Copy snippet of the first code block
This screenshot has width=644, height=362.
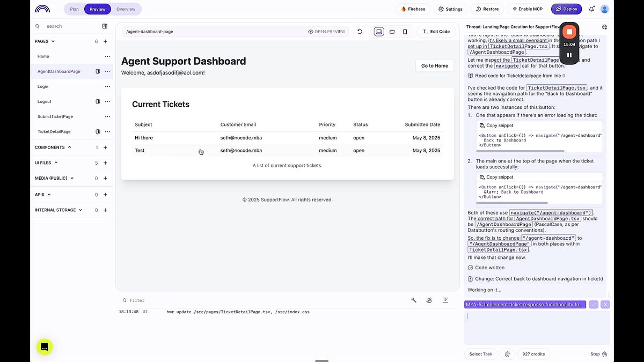click(496, 125)
